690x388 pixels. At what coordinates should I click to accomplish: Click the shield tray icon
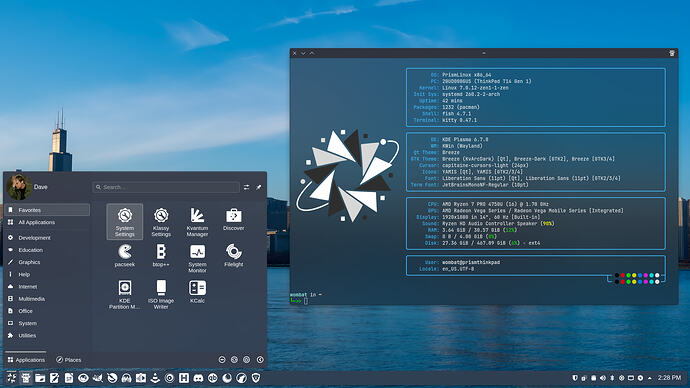(574, 378)
